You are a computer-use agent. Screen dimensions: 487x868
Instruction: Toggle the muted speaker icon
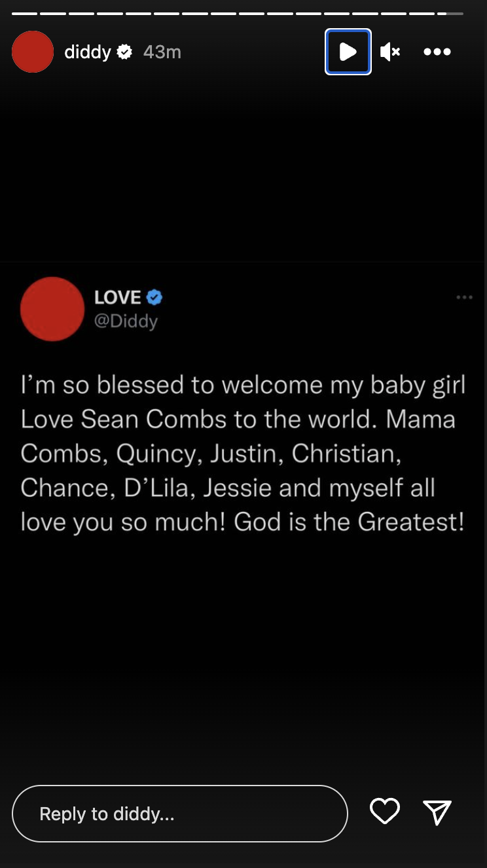point(390,52)
